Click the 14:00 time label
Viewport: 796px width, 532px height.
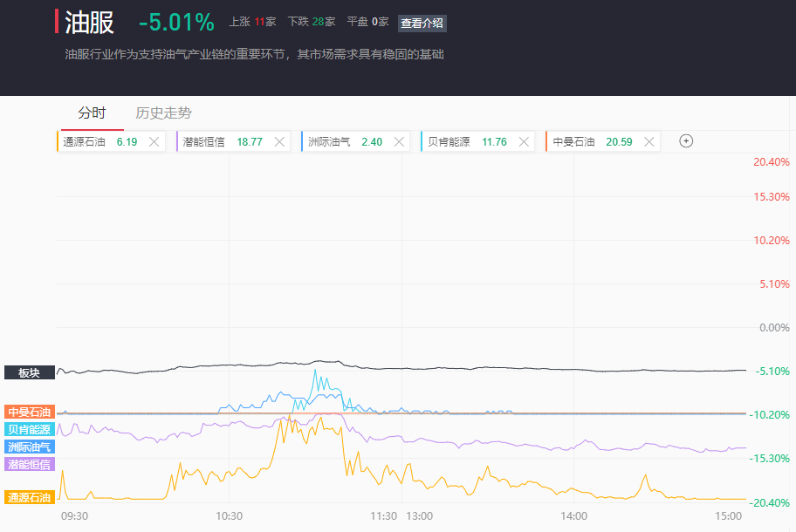(x=574, y=516)
